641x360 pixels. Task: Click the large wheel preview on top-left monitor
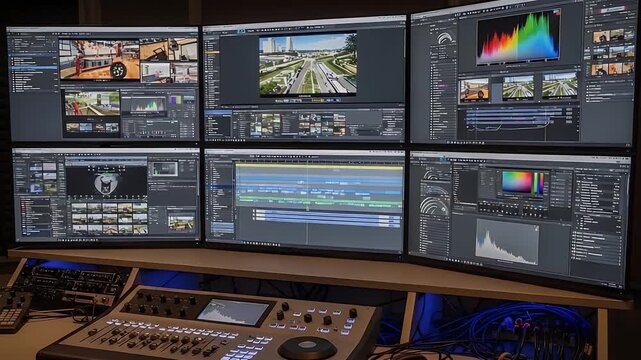click(99, 59)
